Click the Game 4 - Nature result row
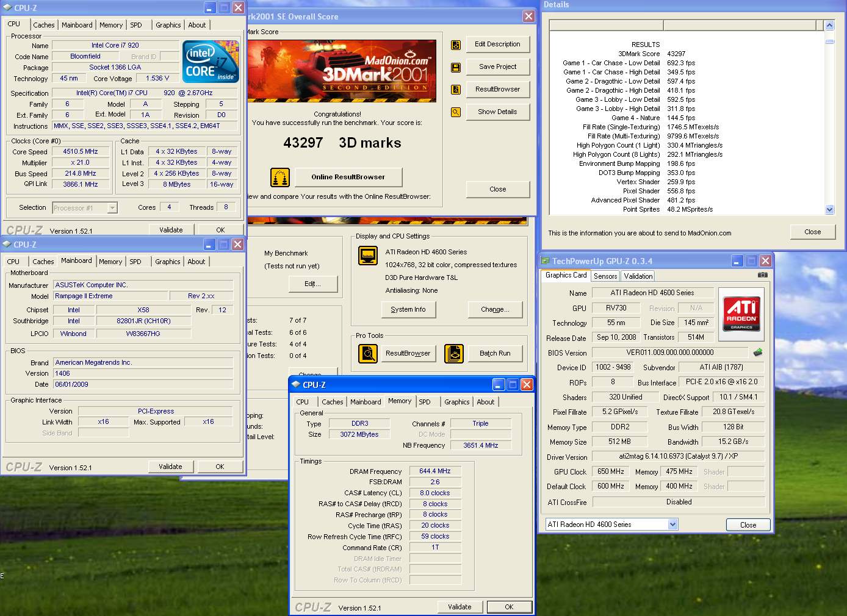This screenshot has height=616, width=847. 653,118
